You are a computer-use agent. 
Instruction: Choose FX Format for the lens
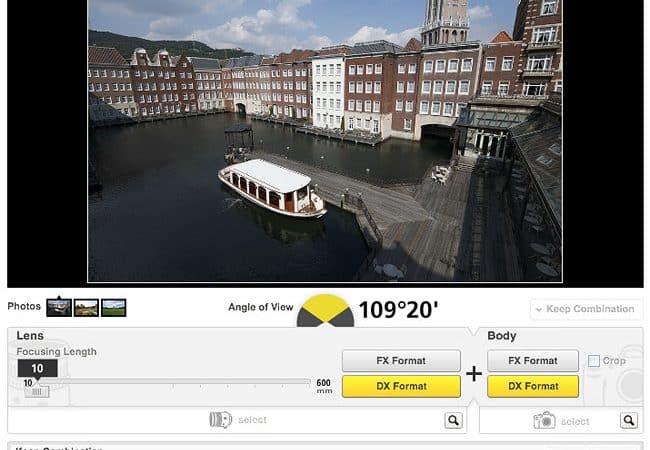401,361
